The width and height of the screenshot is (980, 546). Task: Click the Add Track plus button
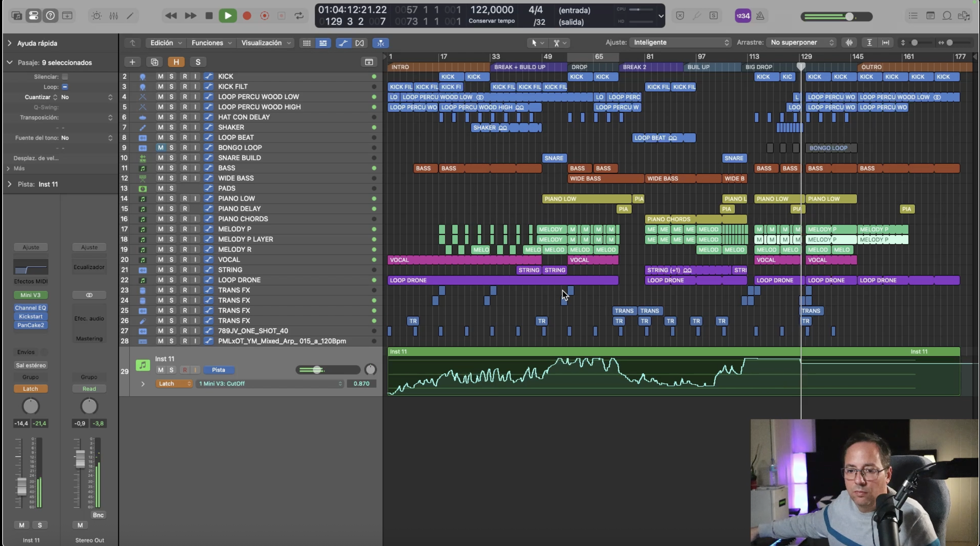coord(132,62)
